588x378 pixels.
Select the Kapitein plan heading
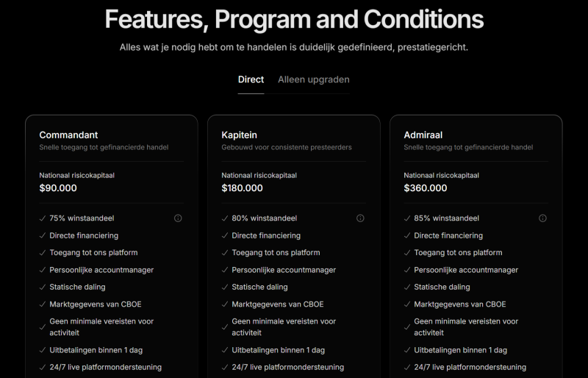(x=239, y=135)
